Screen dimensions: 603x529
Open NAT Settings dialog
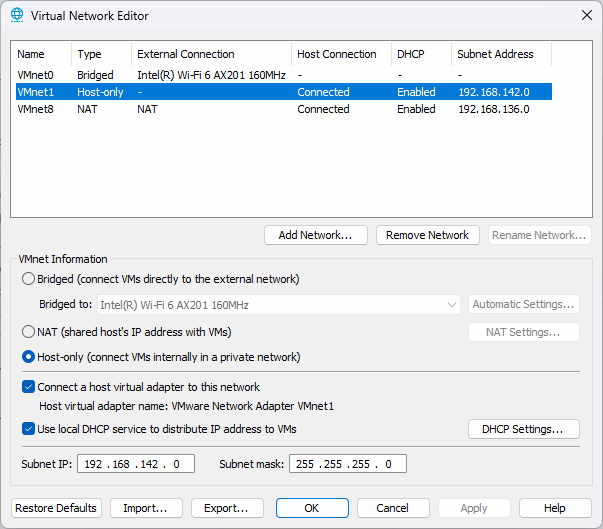[524, 332]
